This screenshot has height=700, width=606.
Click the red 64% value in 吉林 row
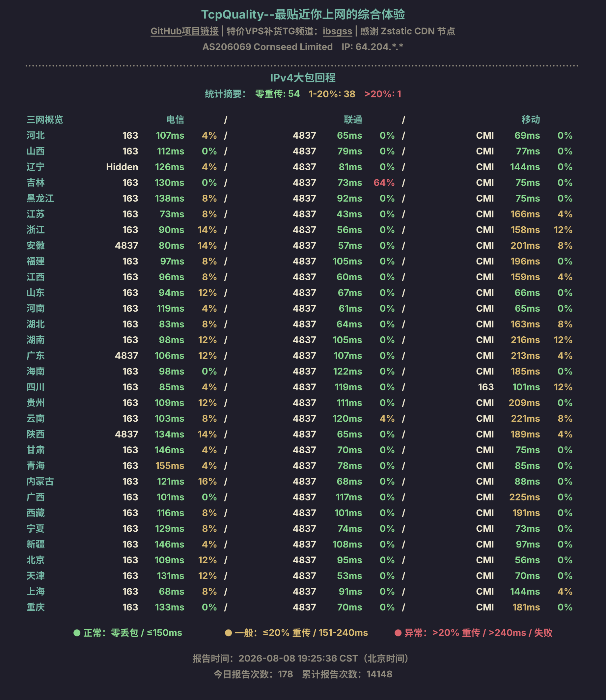coord(384,182)
